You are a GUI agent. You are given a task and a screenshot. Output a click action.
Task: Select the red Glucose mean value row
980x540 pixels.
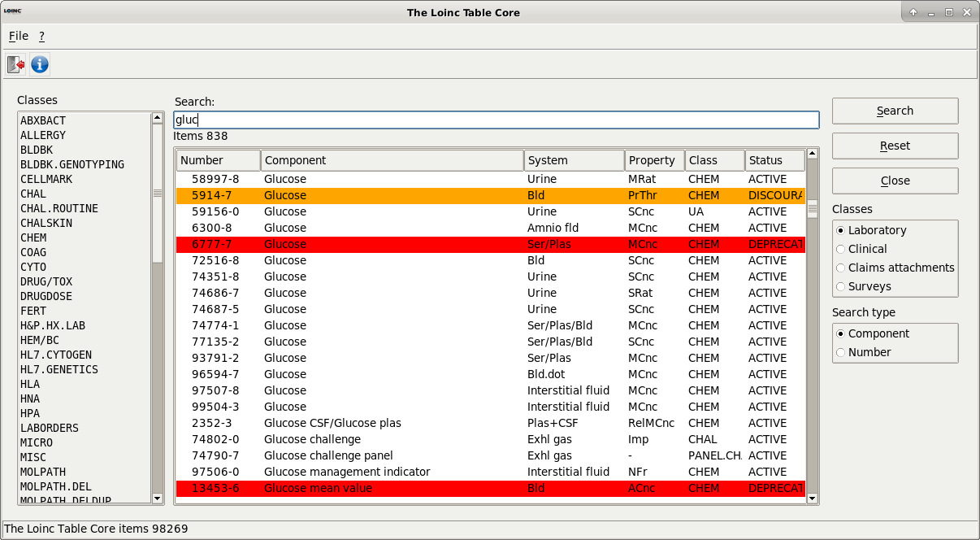tap(491, 488)
